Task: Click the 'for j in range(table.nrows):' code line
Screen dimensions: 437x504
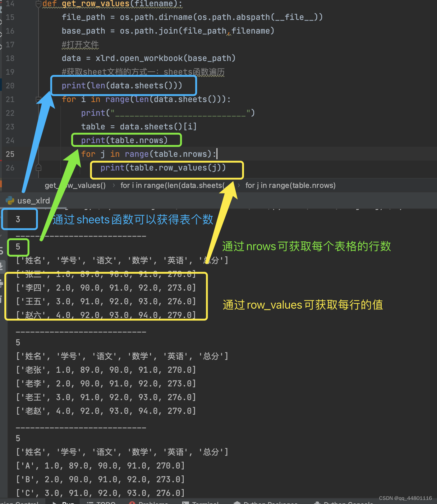Action: coord(149,154)
